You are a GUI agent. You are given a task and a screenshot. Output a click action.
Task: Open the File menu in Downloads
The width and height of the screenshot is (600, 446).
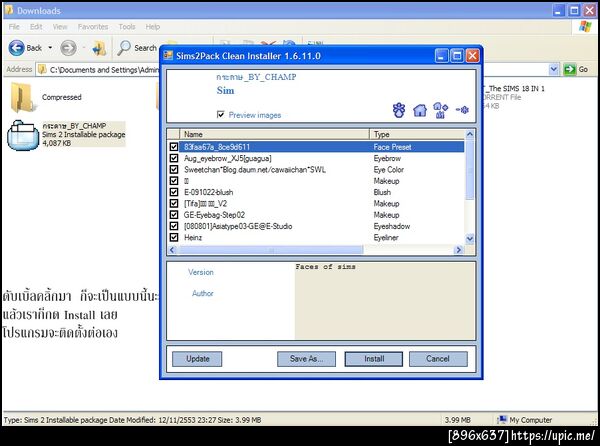[x=14, y=27]
